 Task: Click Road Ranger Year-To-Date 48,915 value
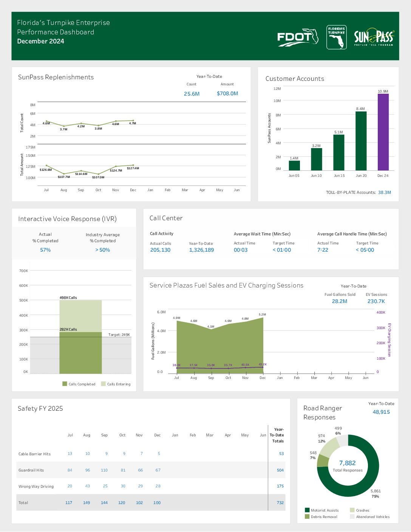tap(381, 412)
